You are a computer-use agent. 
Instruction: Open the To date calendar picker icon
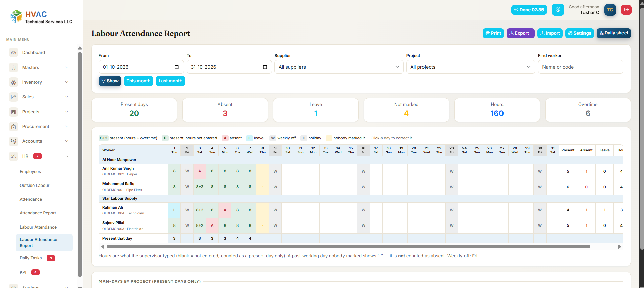click(265, 67)
